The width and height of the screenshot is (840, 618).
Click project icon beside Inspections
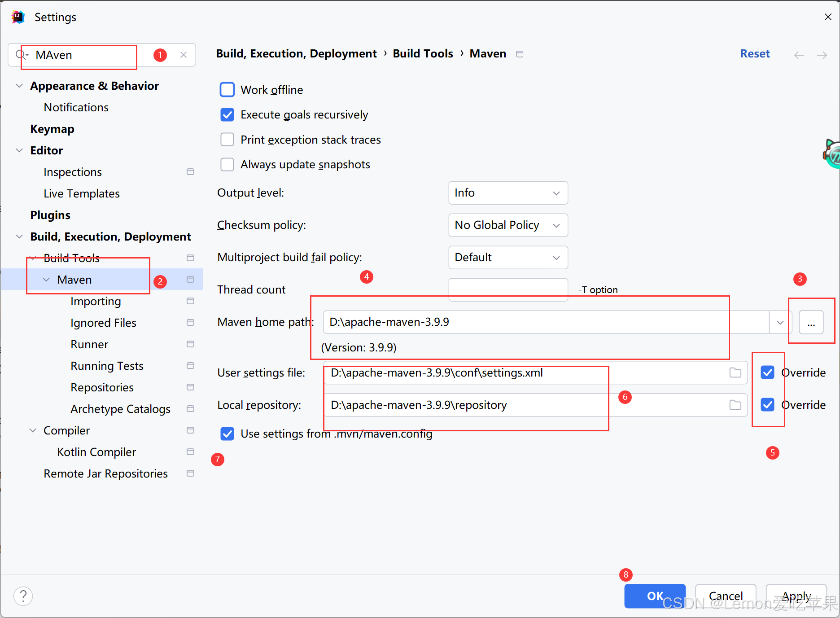(x=190, y=172)
